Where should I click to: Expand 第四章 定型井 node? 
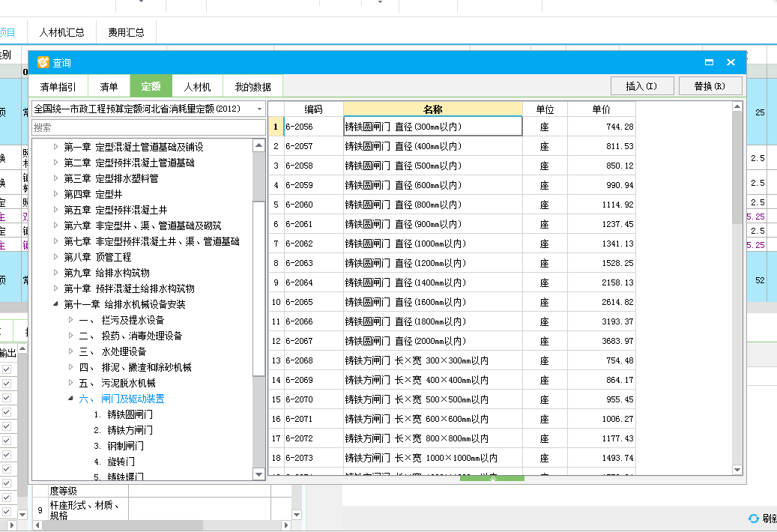55,194
